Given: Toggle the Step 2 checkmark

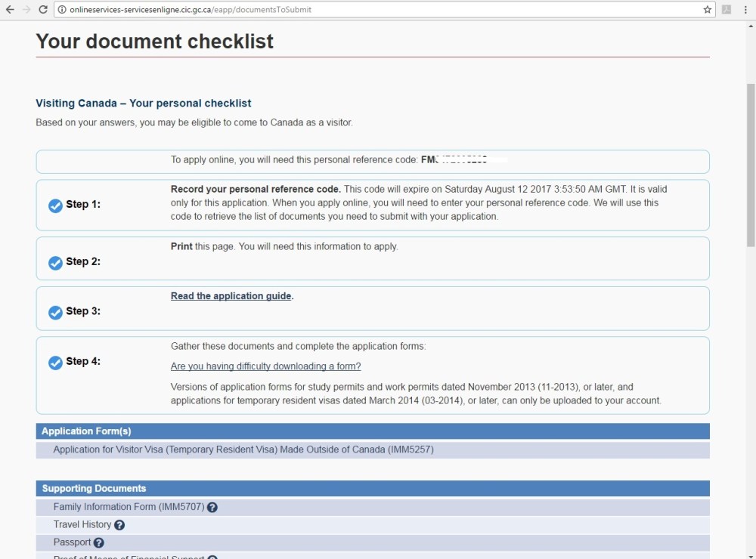Looking at the screenshot, I should 55,263.
